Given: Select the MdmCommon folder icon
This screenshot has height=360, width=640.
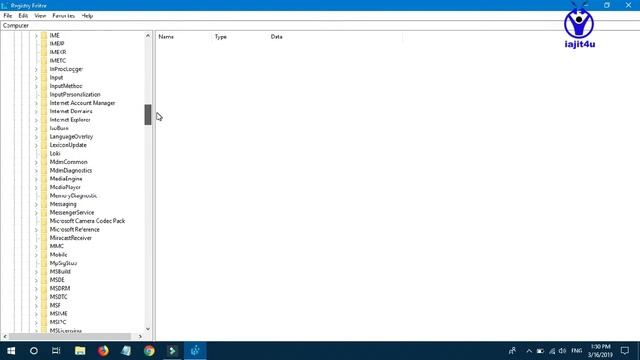Looking at the screenshot, I should pyautogui.click(x=44, y=162).
